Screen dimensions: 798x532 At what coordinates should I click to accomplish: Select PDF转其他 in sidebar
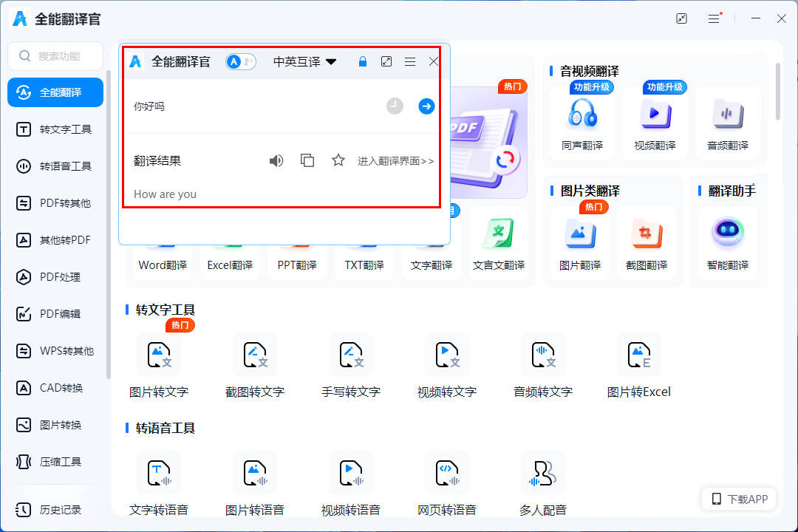[x=55, y=203]
